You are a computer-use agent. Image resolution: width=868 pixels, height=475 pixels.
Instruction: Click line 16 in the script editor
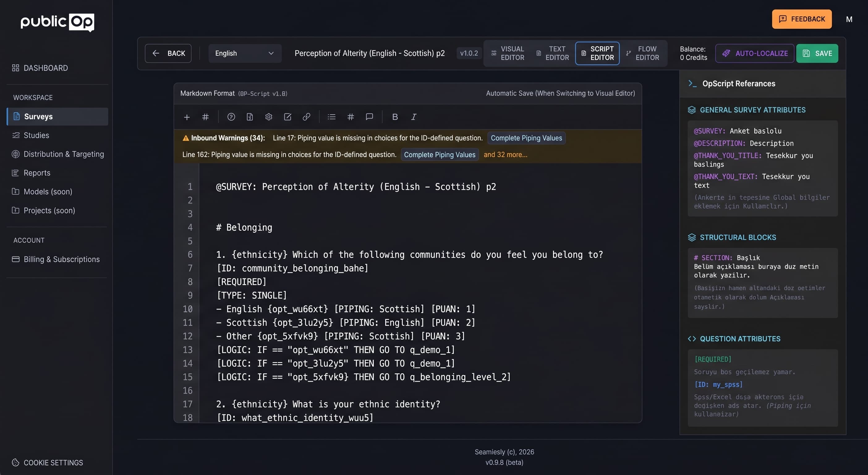point(303,390)
